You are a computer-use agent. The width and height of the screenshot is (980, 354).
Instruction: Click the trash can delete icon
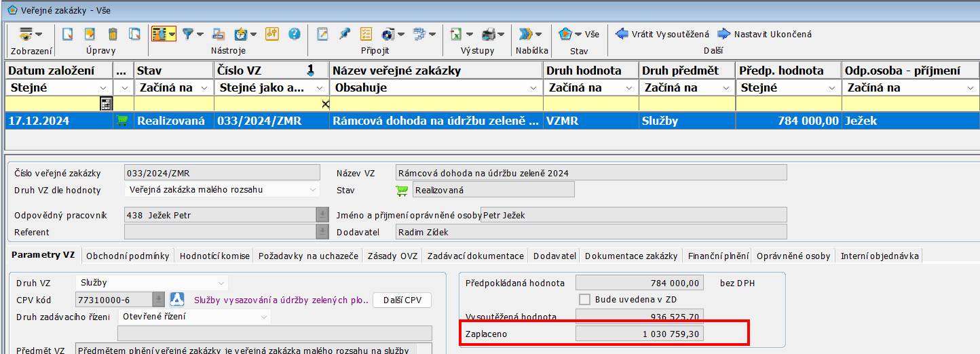(113, 34)
